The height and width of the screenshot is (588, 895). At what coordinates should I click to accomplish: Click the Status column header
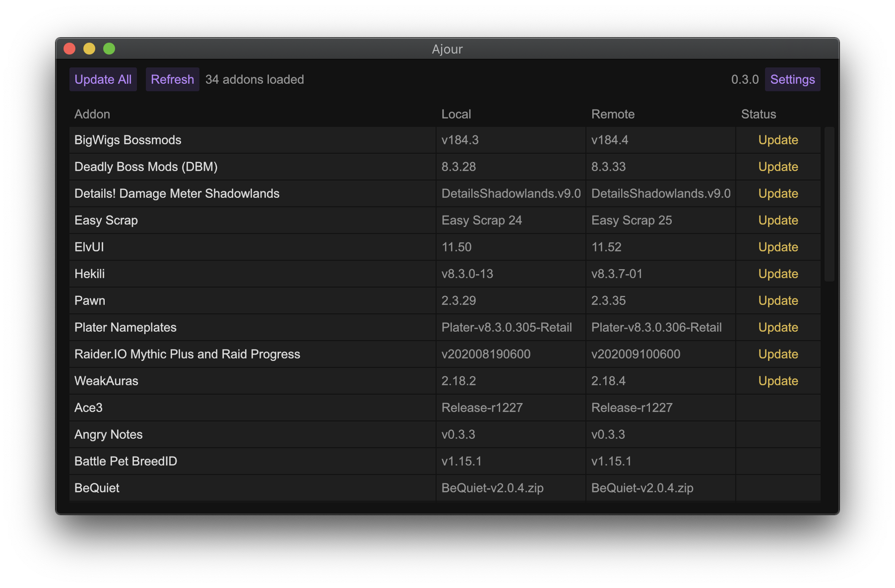(x=759, y=114)
